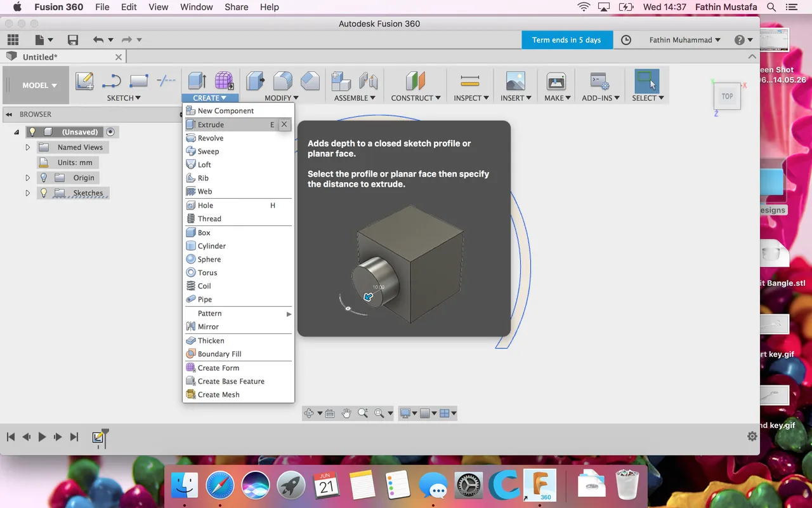The width and height of the screenshot is (812, 508).
Task: Click the Insert image icon
Action: [x=516, y=81]
